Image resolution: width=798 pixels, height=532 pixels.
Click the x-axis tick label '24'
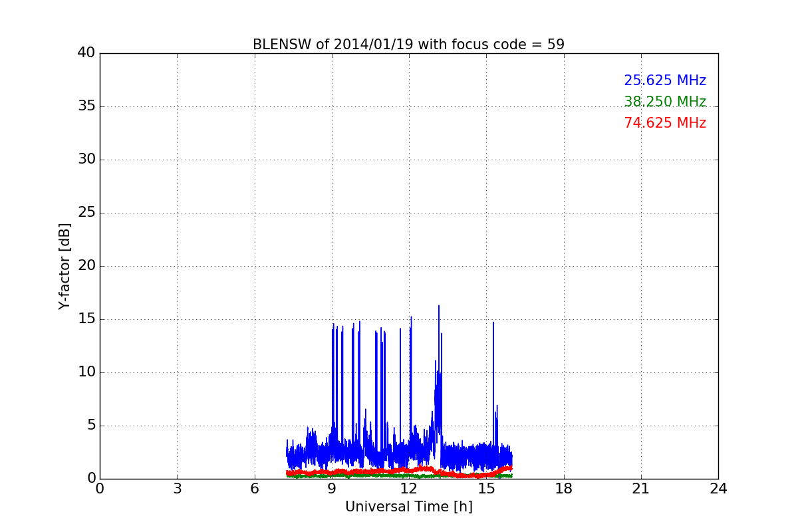(x=718, y=489)
